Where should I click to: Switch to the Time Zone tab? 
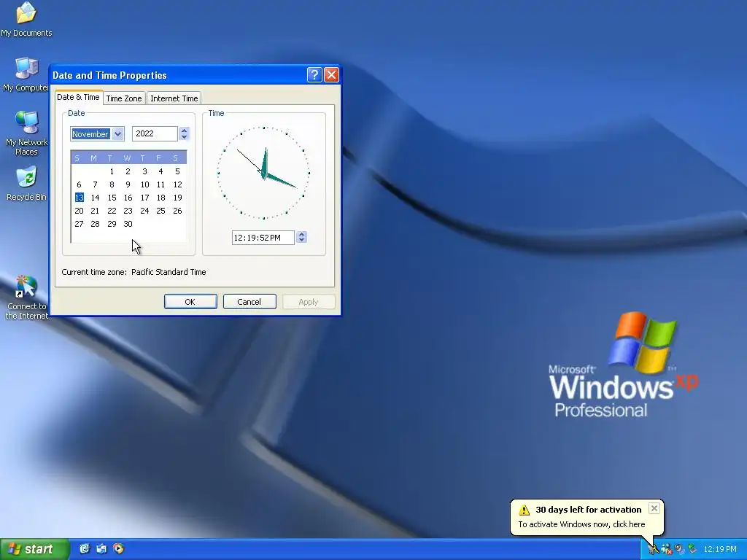click(124, 98)
